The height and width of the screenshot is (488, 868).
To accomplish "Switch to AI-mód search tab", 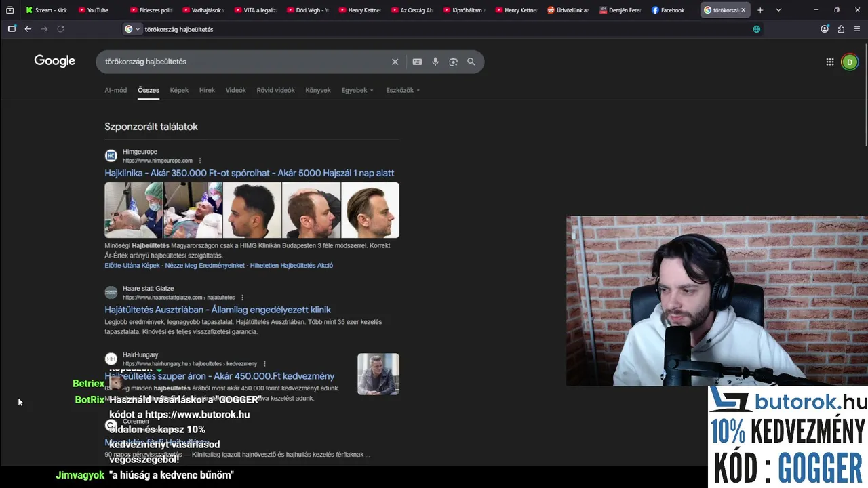I will point(115,90).
